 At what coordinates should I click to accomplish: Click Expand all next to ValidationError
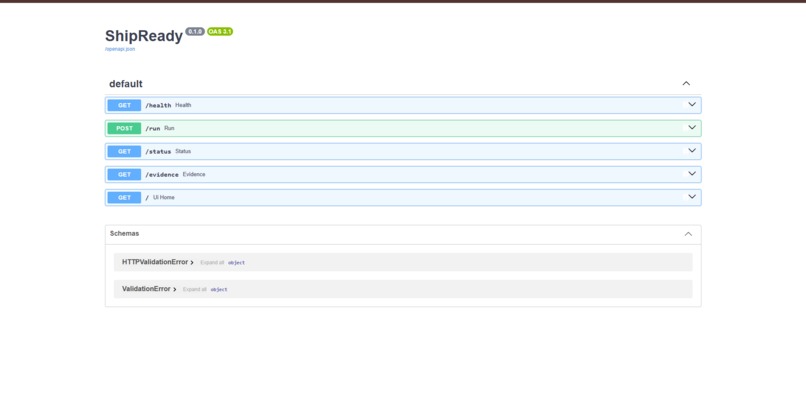(x=194, y=290)
